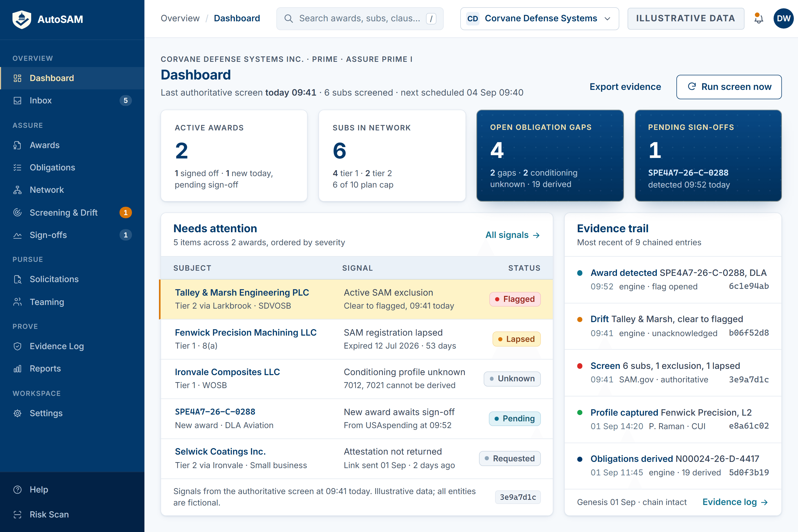Open Talley & Marsh Engineering PLC row
This screenshot has height=532, width=798.
tap(356, 299)
